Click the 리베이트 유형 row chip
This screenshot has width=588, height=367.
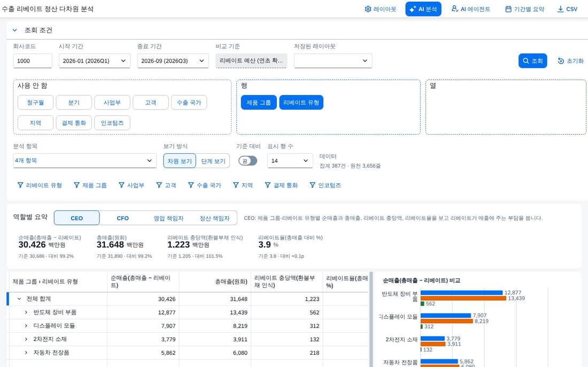(301, 103)
